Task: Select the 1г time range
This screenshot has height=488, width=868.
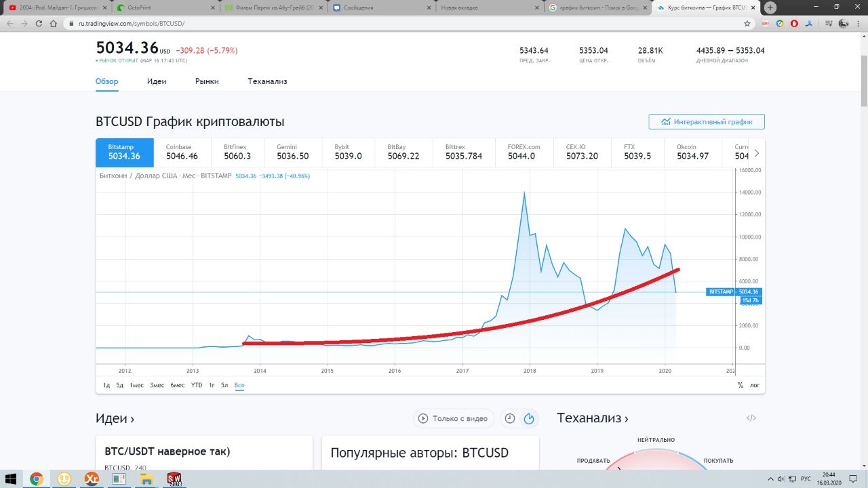Action: (212, 385)
